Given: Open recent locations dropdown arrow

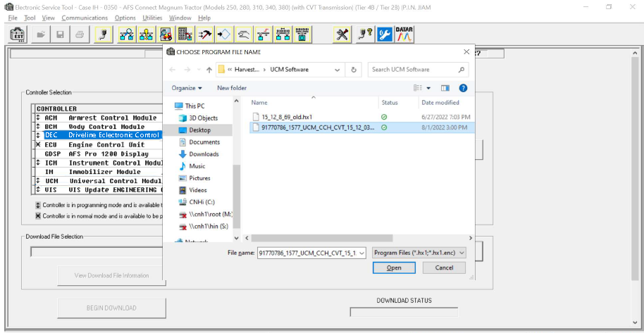Looking at the screenshot, I should (199, 70).
